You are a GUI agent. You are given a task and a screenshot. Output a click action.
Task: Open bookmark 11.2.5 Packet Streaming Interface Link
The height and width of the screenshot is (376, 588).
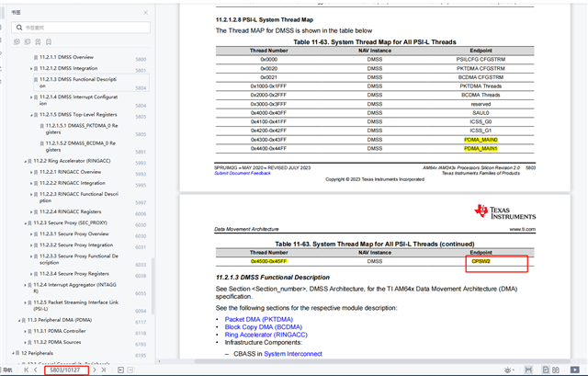76,305
